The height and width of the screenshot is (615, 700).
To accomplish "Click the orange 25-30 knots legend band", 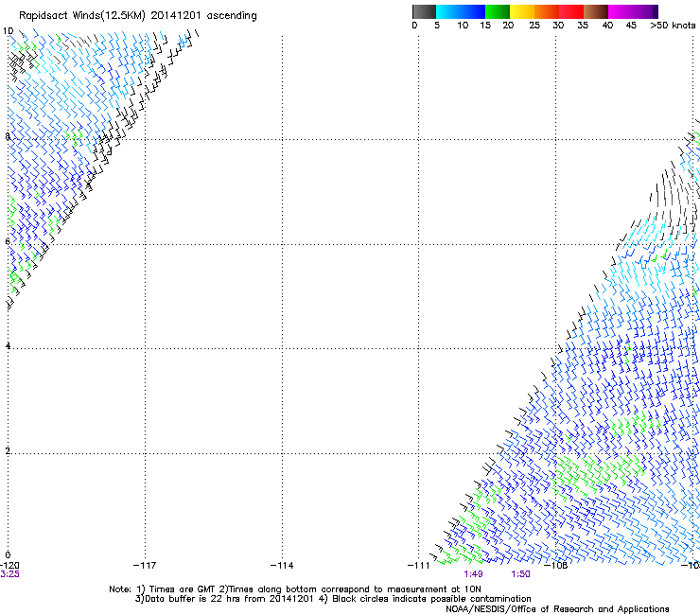I will 547,11.
